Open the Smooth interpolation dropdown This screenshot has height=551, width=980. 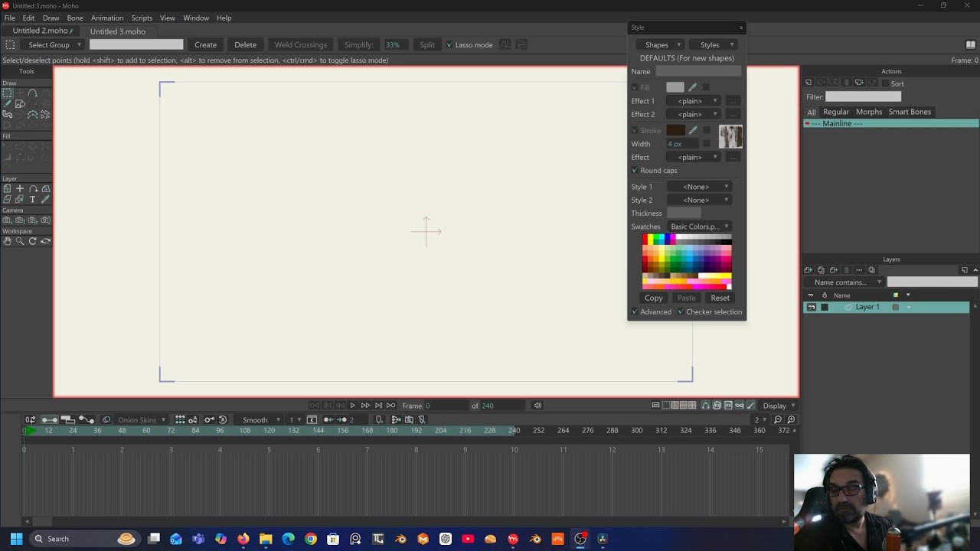tap(259, 419)
